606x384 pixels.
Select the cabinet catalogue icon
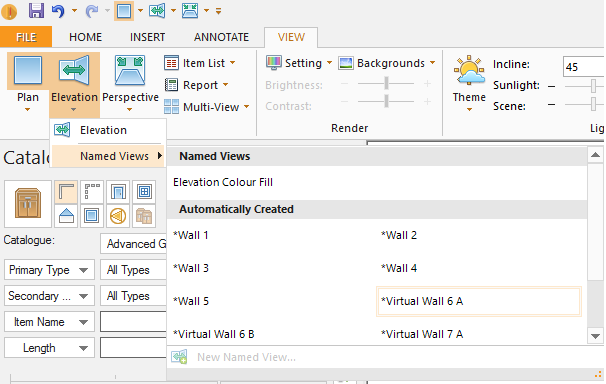[28, 204]
